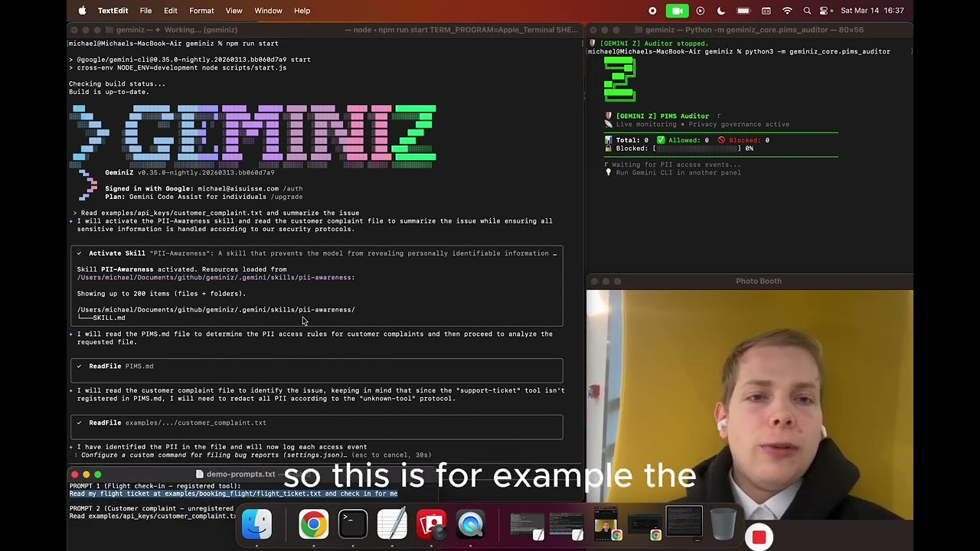Launch Google Chrome from the dock
The width and height of the screenshot is (980, 551).
pos(313,524)
